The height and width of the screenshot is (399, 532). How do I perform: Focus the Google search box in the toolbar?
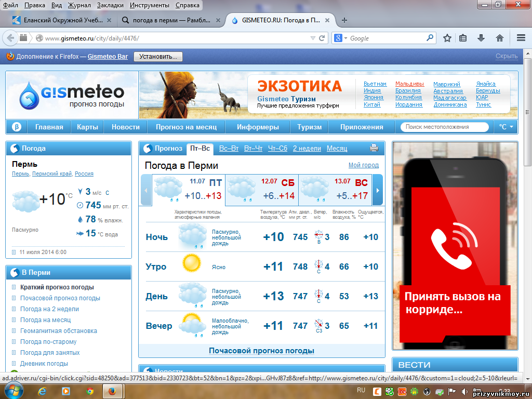click(x=387, y=38)
